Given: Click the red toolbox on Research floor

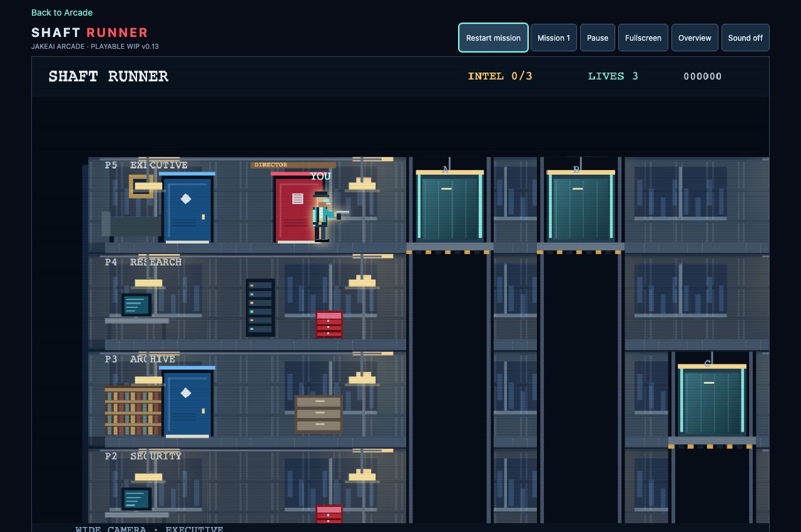Looking at the screenshot, I should point(329,324).
